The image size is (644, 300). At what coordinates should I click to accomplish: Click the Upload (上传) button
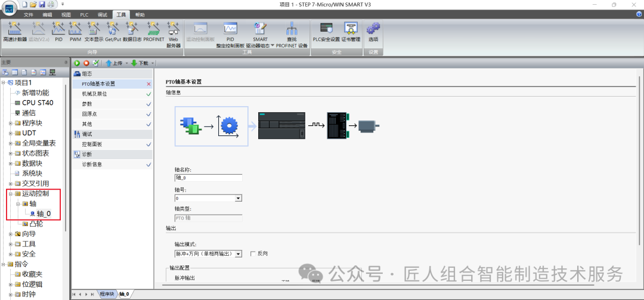114,63
